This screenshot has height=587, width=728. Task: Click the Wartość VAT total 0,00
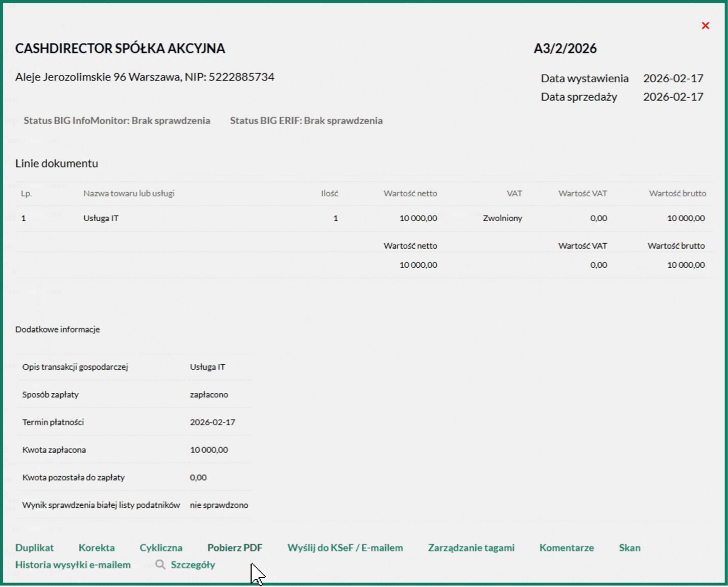[x=598, y=265]
